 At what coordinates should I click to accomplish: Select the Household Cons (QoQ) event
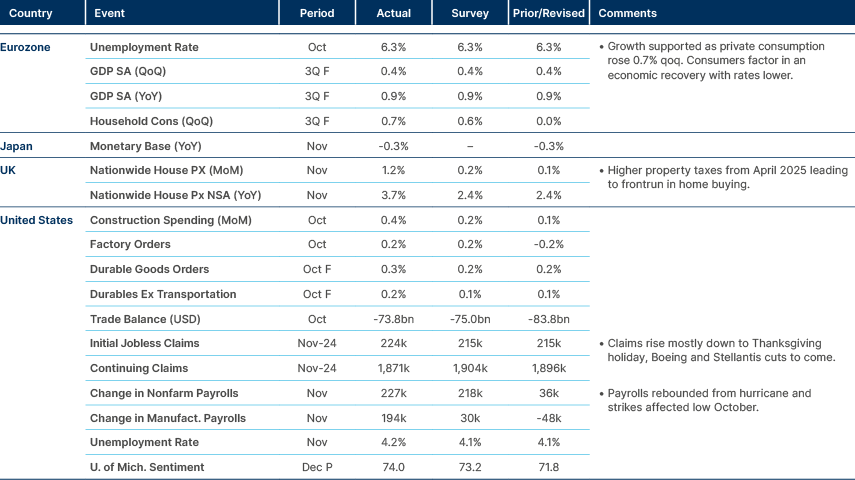pyautogui.click(x=152, y=121)
